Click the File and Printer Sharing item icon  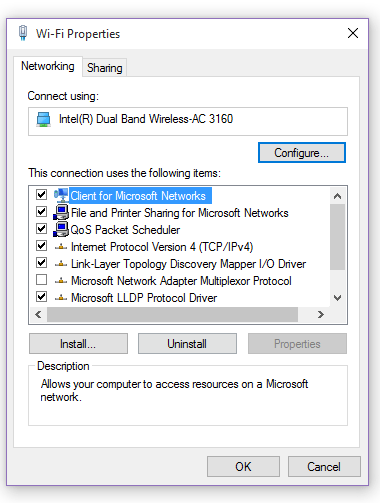point(61,212)
